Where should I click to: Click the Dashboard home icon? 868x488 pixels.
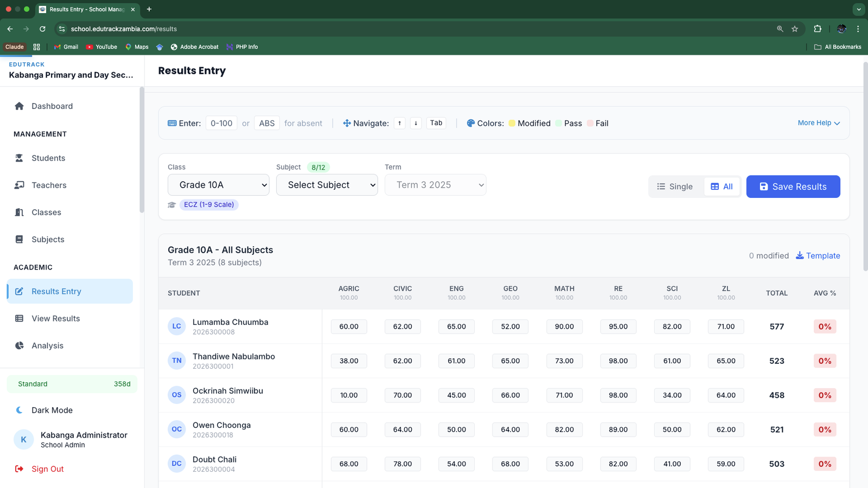click(x=20, y=106)
